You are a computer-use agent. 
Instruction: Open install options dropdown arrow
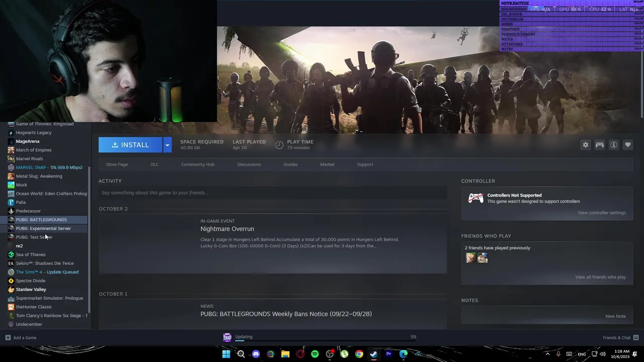pos(168,145)
